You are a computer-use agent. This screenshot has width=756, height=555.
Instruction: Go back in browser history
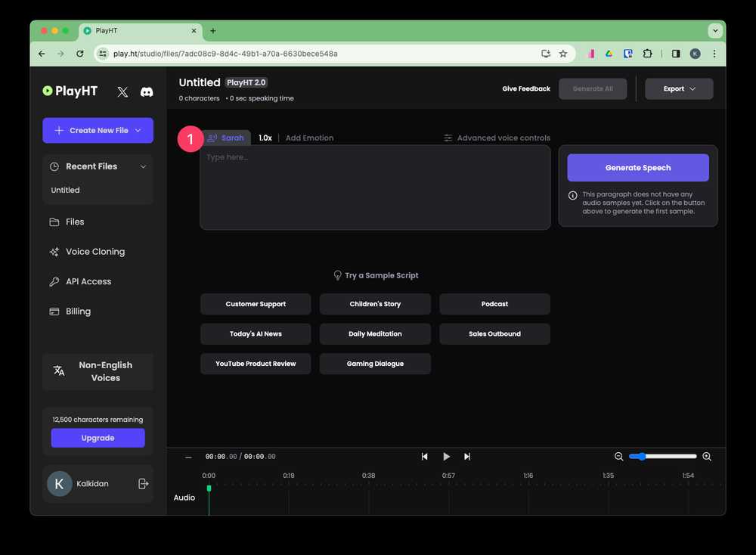(42, 54)
